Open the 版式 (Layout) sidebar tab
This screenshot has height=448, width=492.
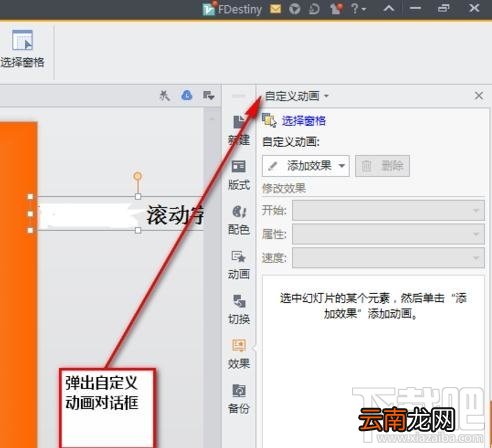pyautogui.click(x=239, y=175)
